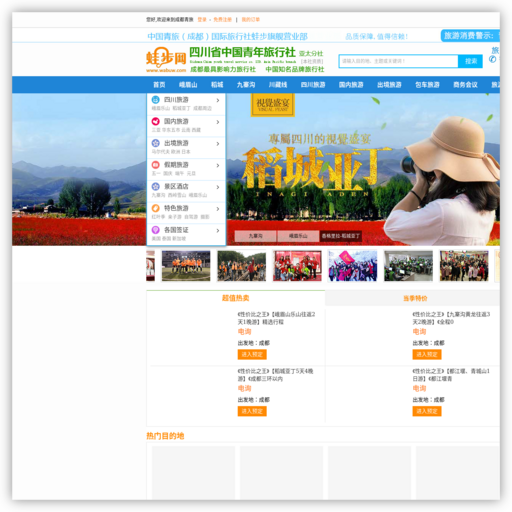Select the 峨眉乐山 banner slide tab
The height and width of the screenshot is (512, 512).
(298, 236)
